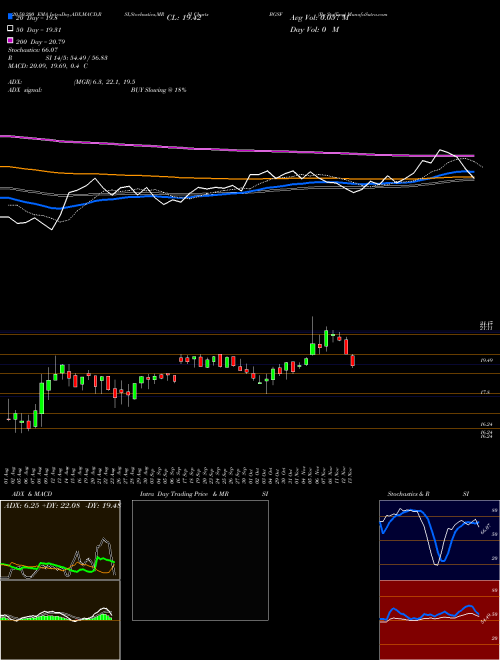Open the empty Intra Day Trading Price panel
500x660 pixels.
pos(200,560)
